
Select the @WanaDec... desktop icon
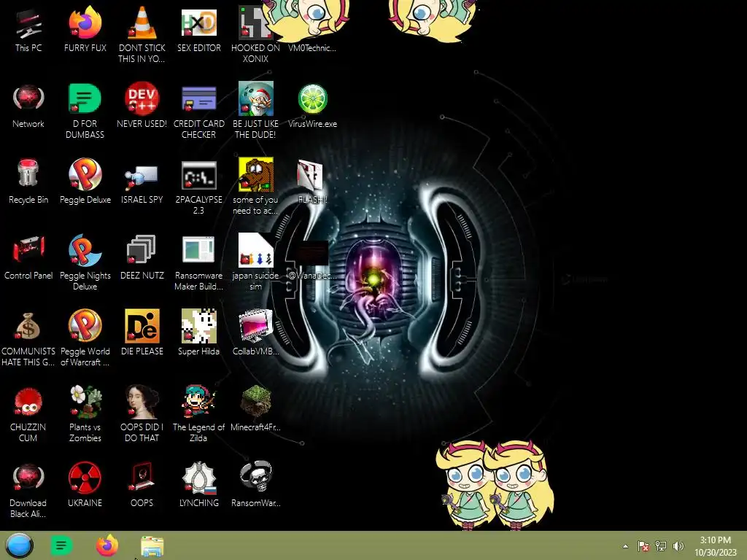[x=311, y=252]
